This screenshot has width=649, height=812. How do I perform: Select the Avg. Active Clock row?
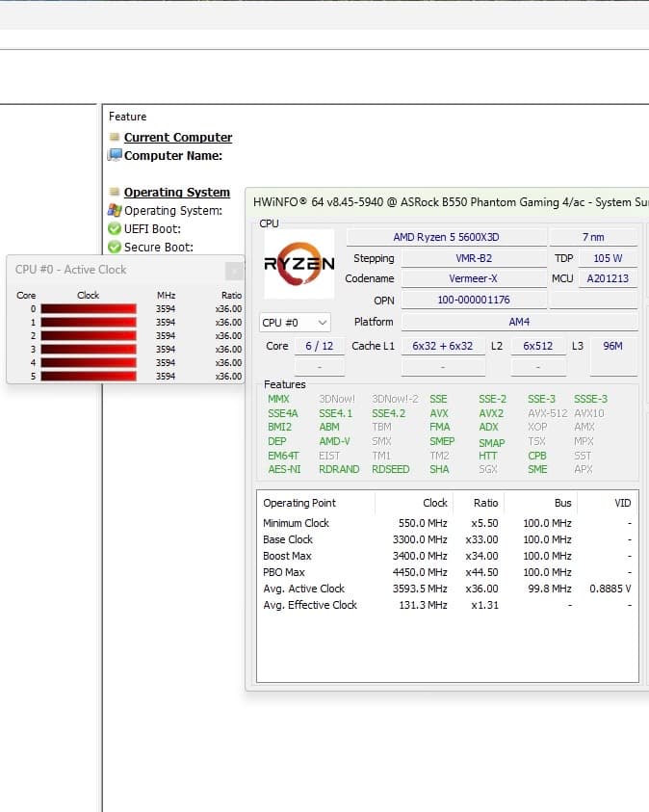[x=447, y=589]
